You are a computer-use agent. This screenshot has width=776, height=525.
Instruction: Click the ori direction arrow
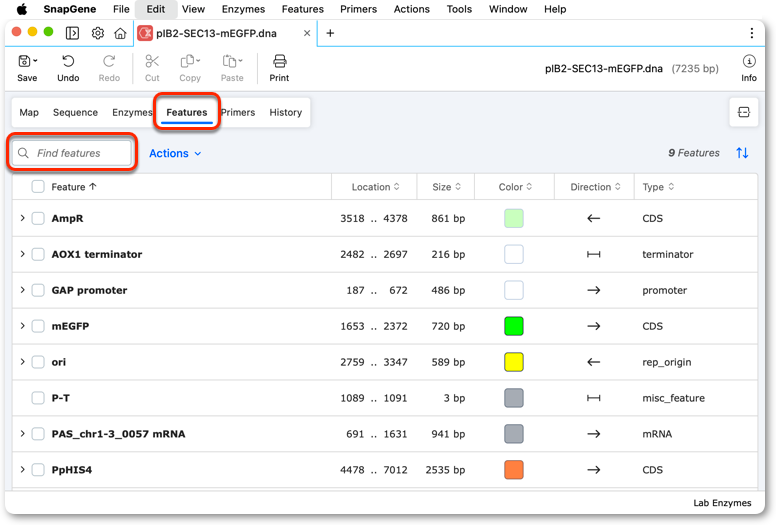[593, 362]
